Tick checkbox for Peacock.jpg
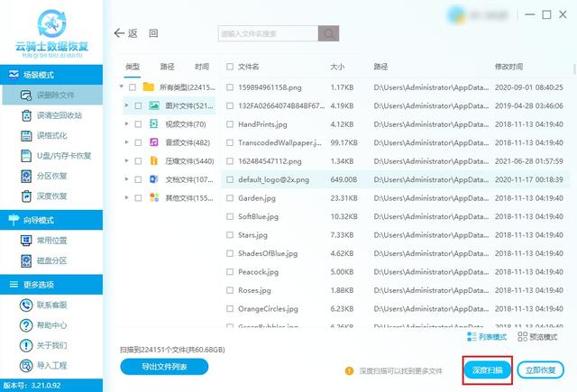577x392 pixels. tap(230, 272)
